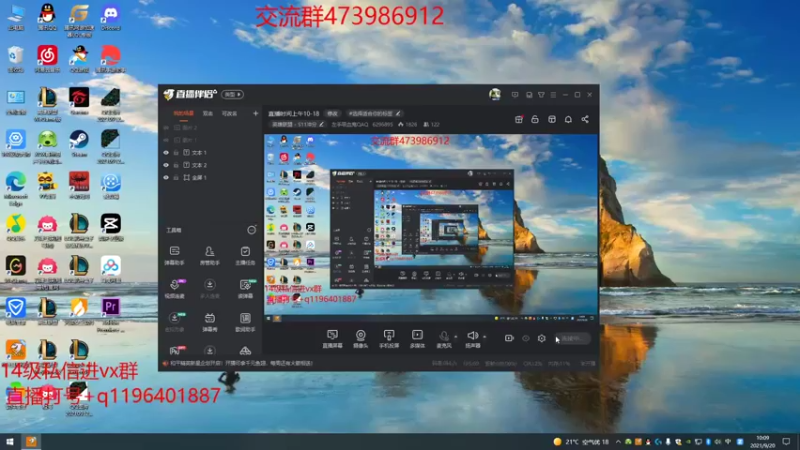Expand the microphone options arrow
800x450 pixels.
[456, 337]
